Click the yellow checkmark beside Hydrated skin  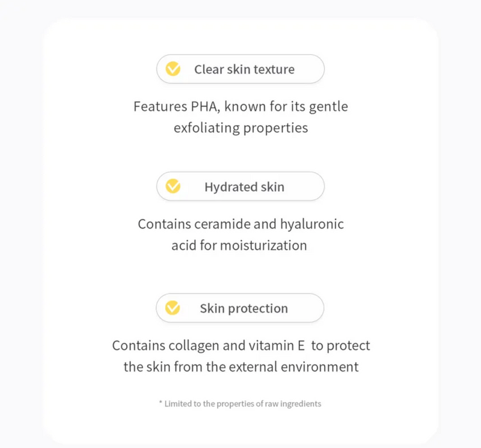click(173, 186)
